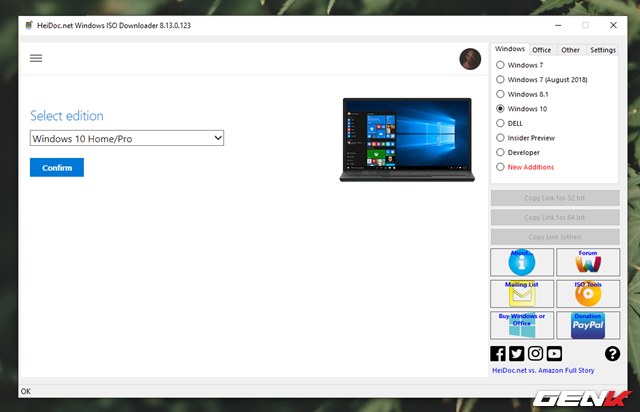This screenshot has height=412, width=640.
Task: Open the hamburger menu
Action: [36, 58]
